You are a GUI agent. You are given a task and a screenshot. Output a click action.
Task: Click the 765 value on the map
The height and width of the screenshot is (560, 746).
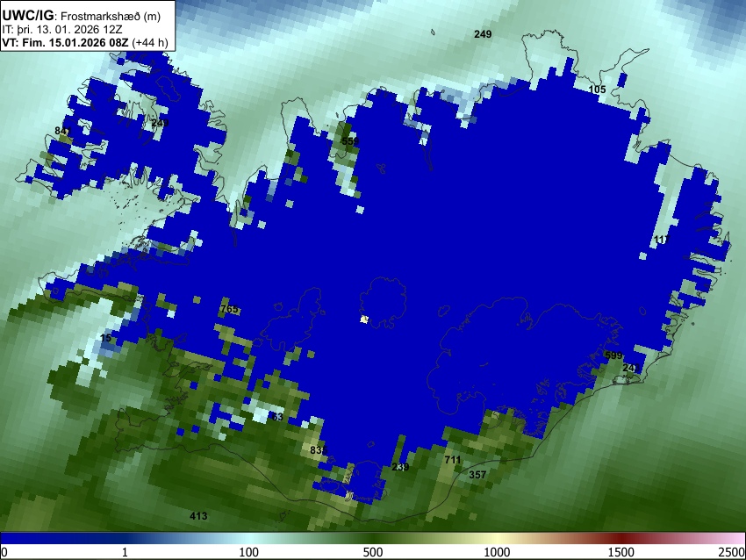click(x=229, y=309)
